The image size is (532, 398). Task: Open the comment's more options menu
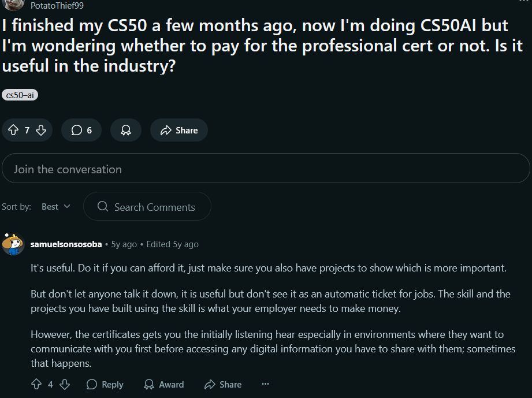coord(265,384)
